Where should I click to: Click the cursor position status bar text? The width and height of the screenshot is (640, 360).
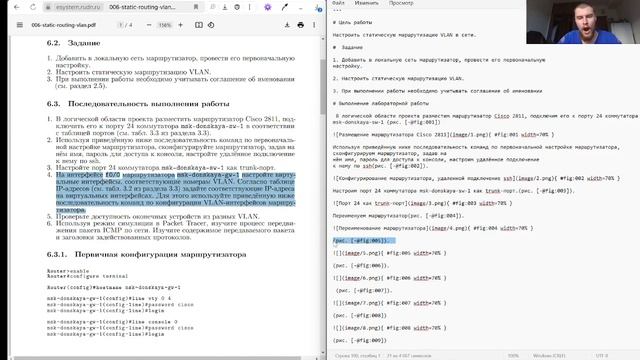pos(358,356)
